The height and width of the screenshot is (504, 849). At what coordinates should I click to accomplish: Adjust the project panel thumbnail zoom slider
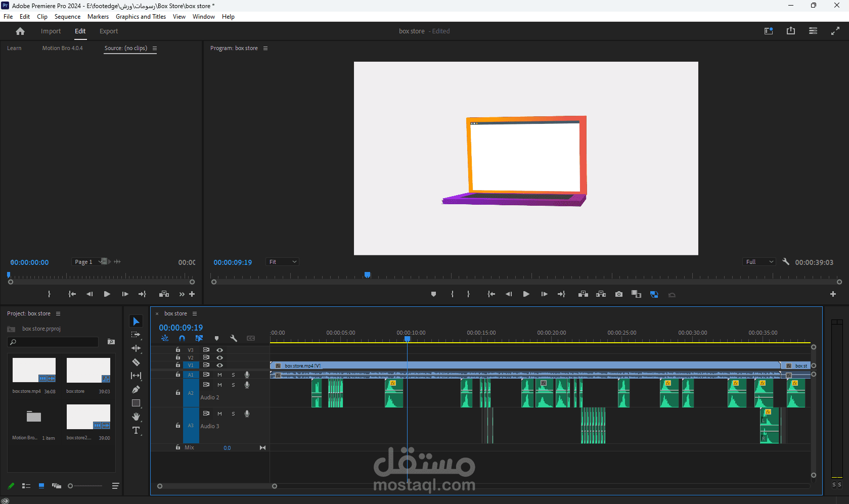71,486
